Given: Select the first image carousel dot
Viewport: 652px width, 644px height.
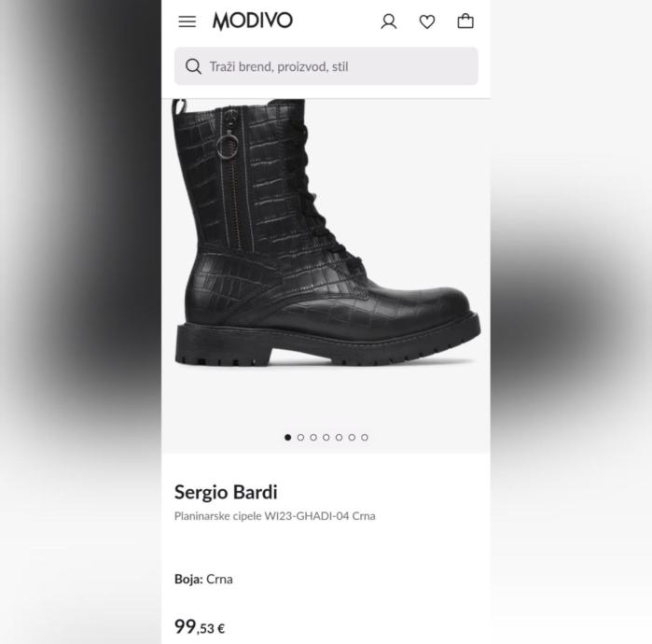Looking at the screenshot, I should coord(287,437).
